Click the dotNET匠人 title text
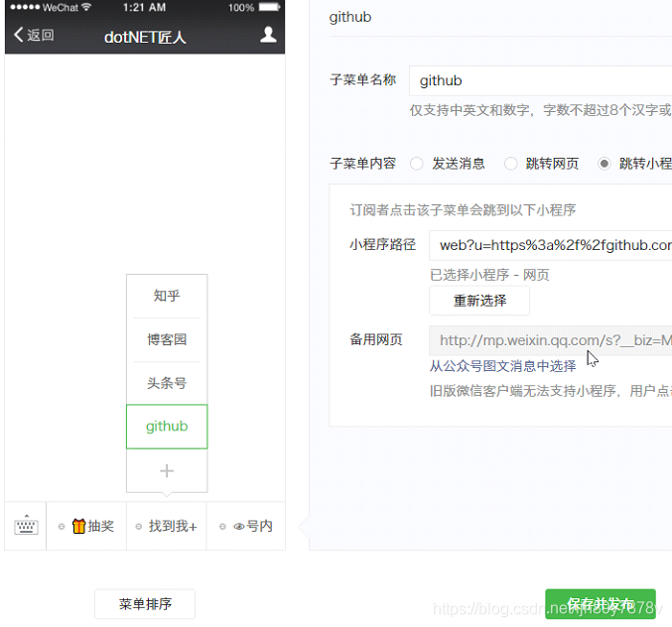 coord(145,38)
